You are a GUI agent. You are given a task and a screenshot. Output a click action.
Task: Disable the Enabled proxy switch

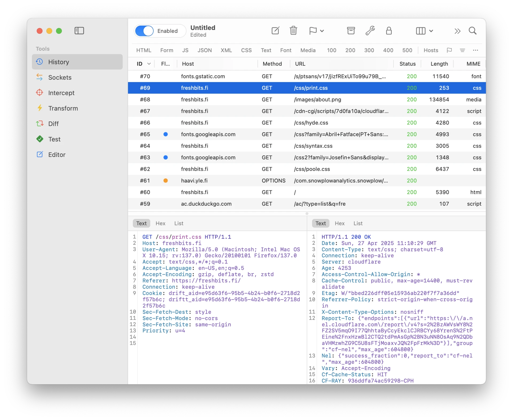pyautogui.click(x=144, y=31)
